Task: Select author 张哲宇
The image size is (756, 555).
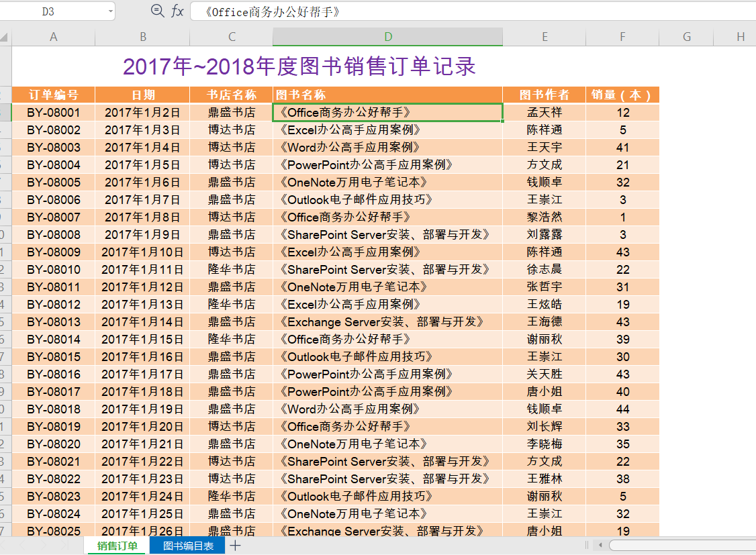Action: [545, 287]
